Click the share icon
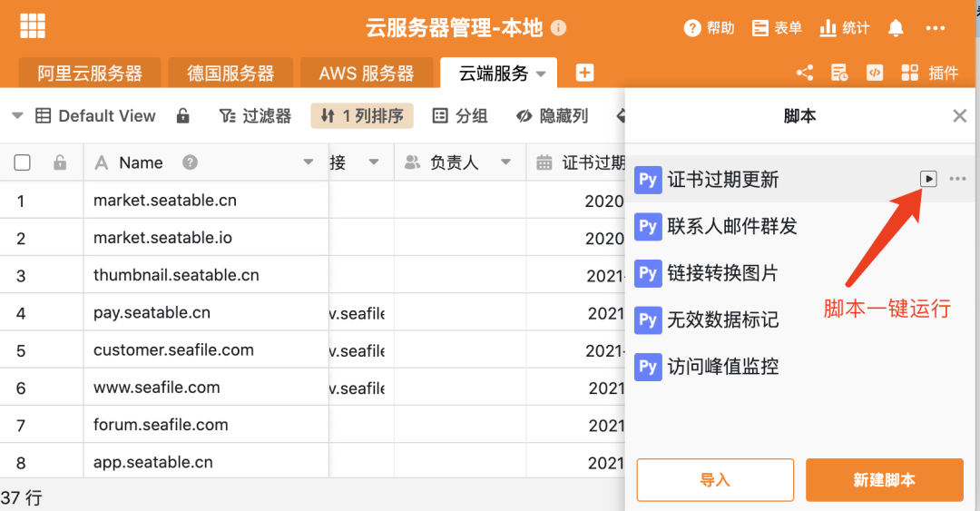Viewport: 980px width, 511px height. pos(804,74)
